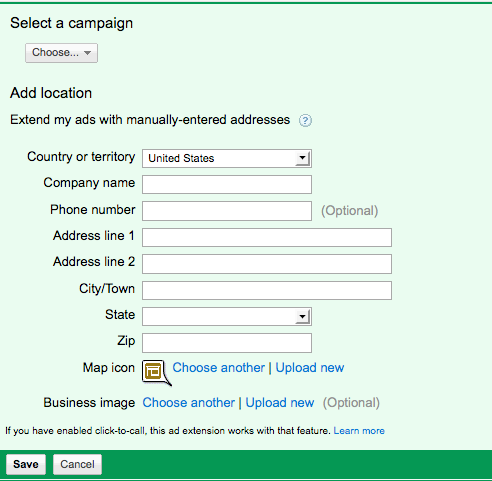This screenshot has height=481, width=492.
Task: Expand the Country or territory dropdown
Action: [x=227, y=158]
